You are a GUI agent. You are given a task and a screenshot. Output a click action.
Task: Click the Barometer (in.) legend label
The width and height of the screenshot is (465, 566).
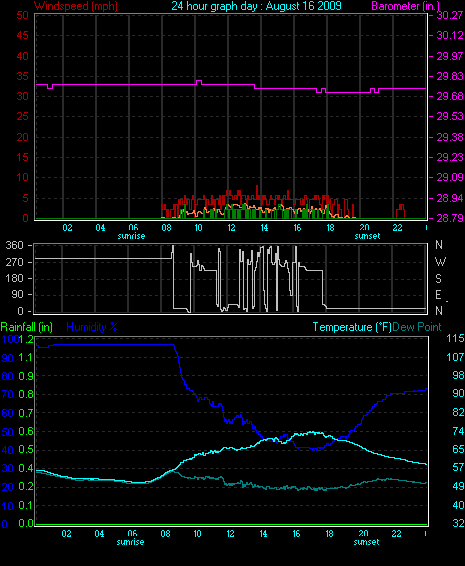[405, 6]
